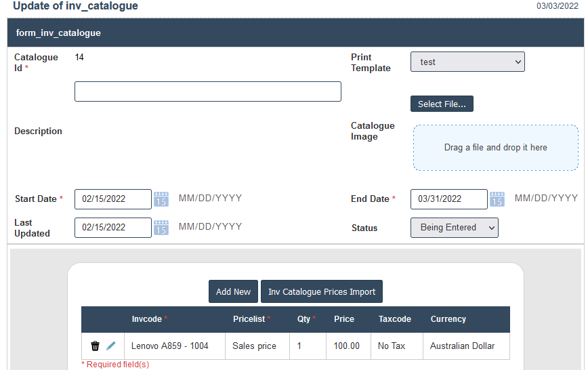This screenshot has width=588, height=370.
Task: Select the No Tax cell
Action: (397, 346)
